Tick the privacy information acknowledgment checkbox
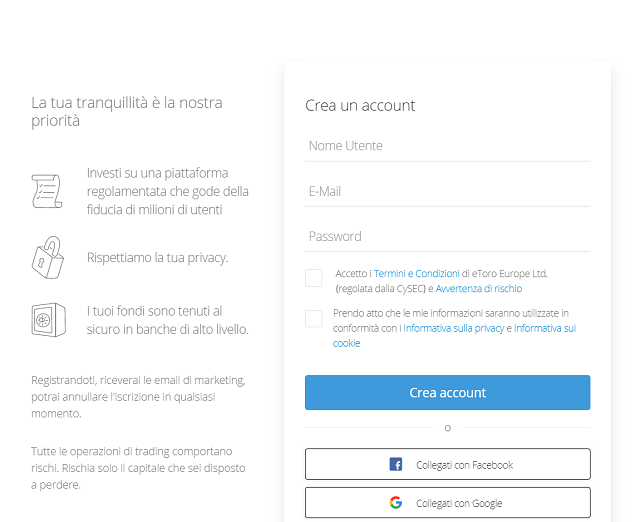640x522 pixels. (313, 318)
